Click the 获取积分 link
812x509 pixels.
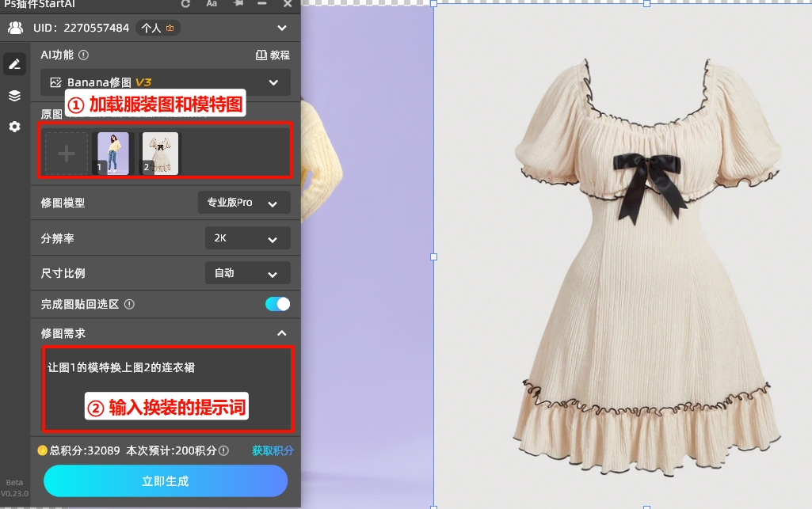[x=273, y=449]
